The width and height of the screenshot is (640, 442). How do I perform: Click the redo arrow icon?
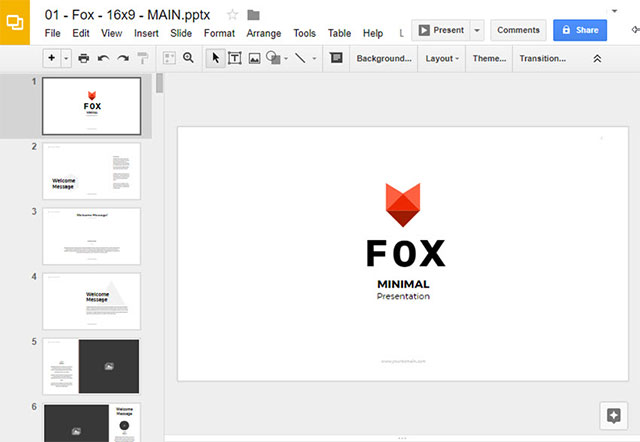click(122, 59)
